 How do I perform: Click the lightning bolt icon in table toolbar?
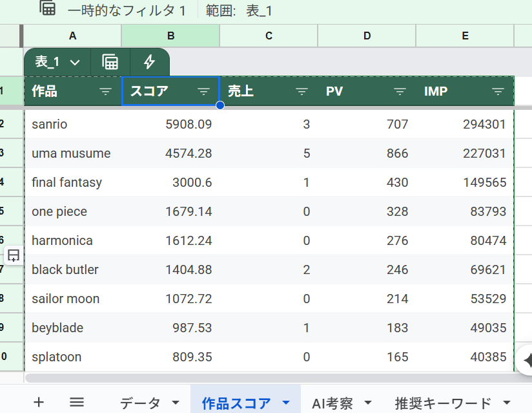[149, 62]
